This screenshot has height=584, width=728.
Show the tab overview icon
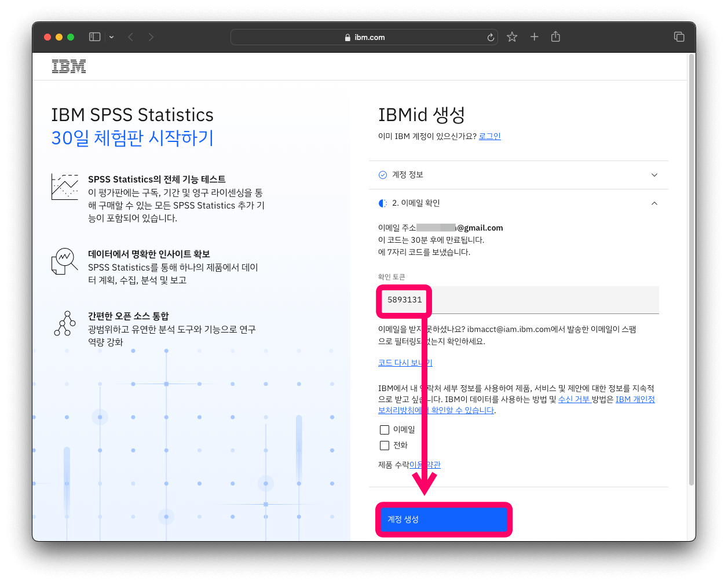click(x=679, y=37)
